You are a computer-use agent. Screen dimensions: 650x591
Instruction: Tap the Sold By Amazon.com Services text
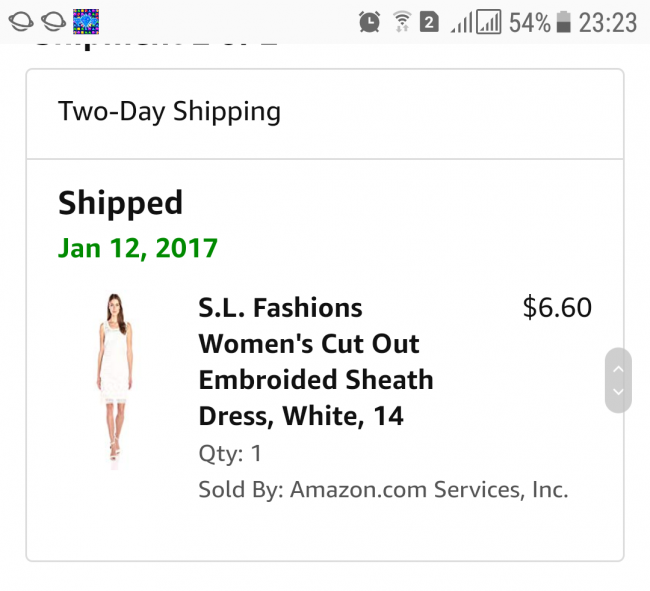point(383,490)
